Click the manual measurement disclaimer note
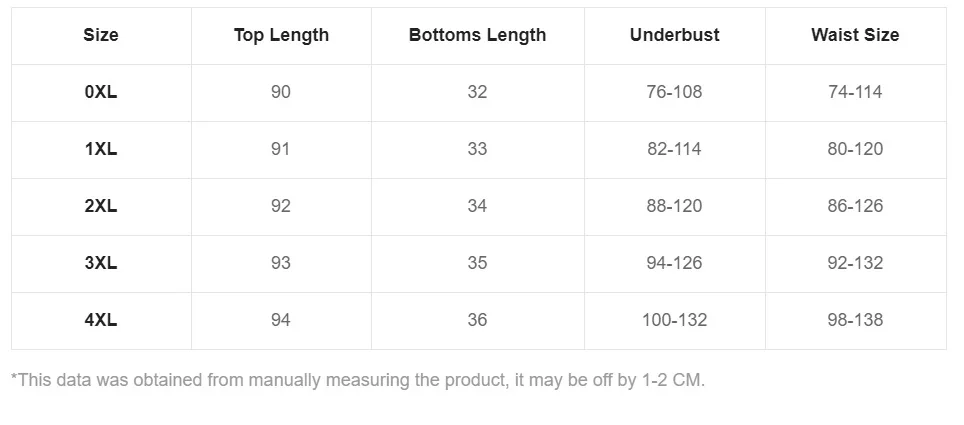Viewport: 964px width, 425px height. (358, 380)
